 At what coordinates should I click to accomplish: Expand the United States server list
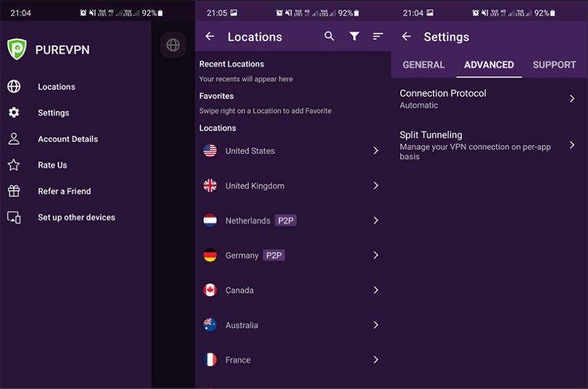376,150
